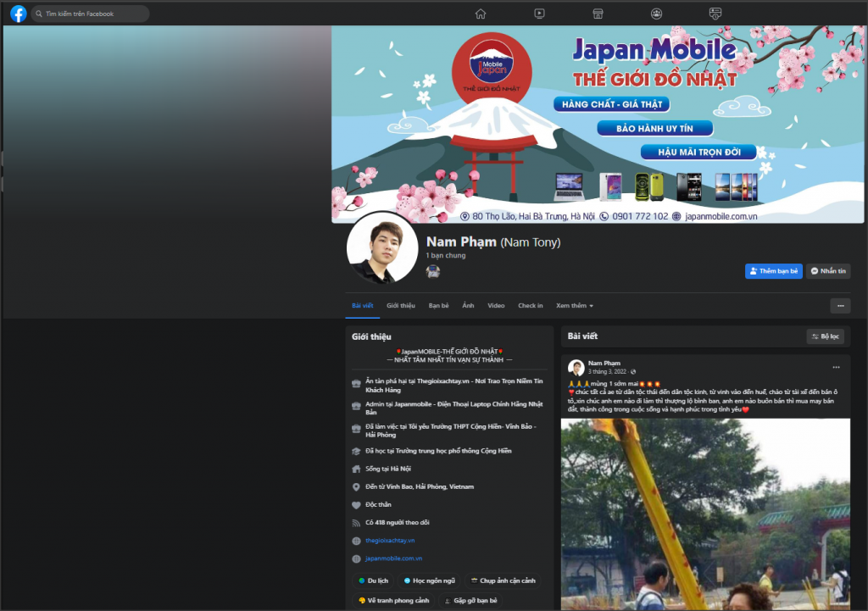Switch to the Ảnh tab
This screenshot has width=868, height=611.
tap(468, 306)
